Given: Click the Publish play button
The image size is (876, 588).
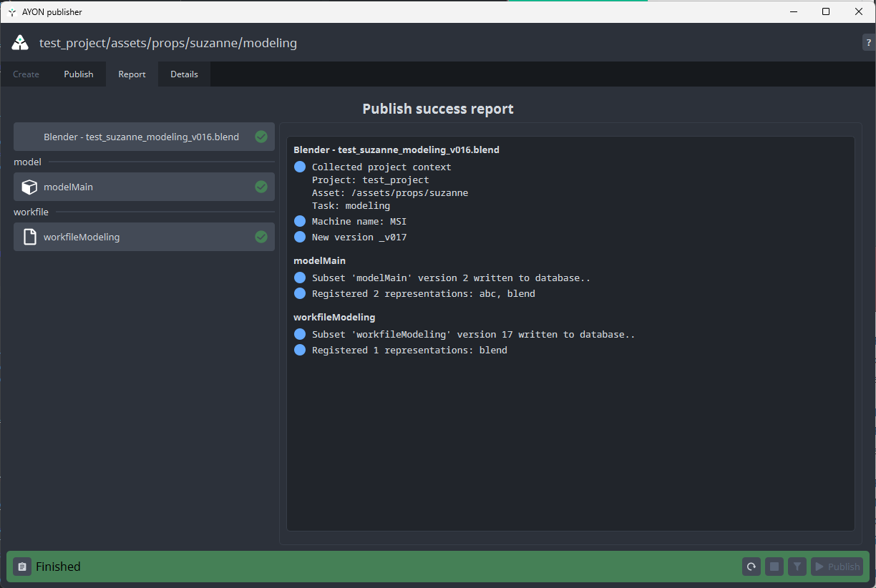Looking at the screenshot, I should (x=837, y=567).
